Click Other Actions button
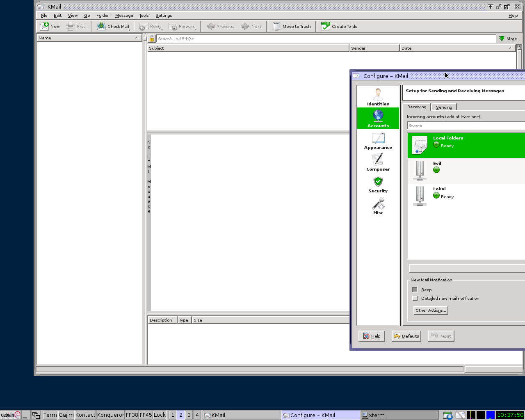 [x=430, y=310]
